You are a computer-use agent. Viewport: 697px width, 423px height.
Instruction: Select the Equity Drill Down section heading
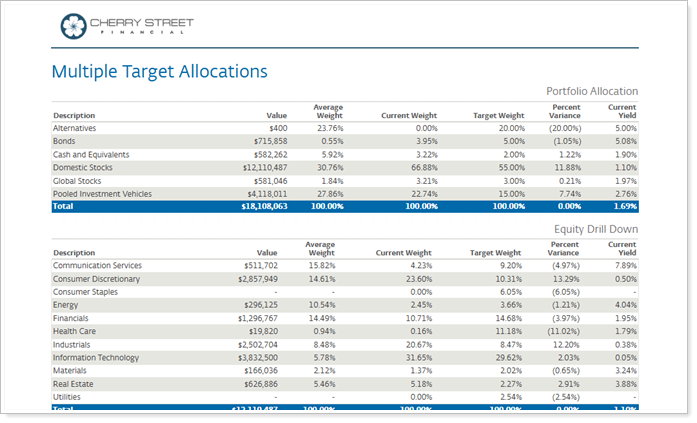tap(596, 229)
